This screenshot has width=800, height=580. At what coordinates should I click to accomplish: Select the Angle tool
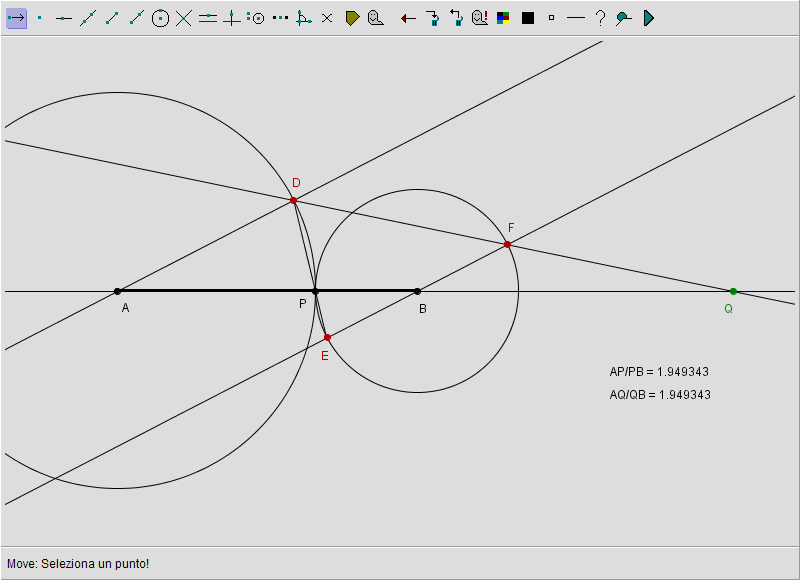click(304, 18)
